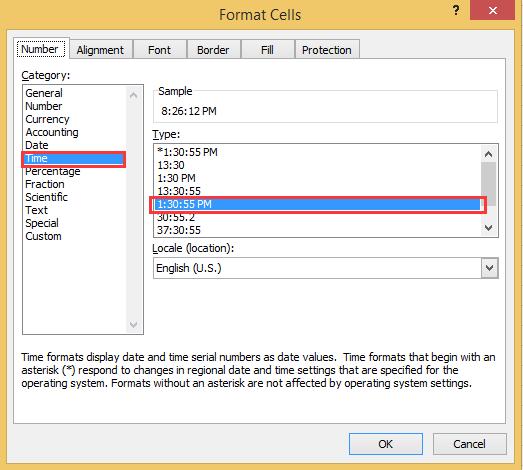Viewport: 523px width, 470px height.
Task: Select the highlighted 1:30:55 PM type
Action: pyautogui.click(x=318, y=204)
